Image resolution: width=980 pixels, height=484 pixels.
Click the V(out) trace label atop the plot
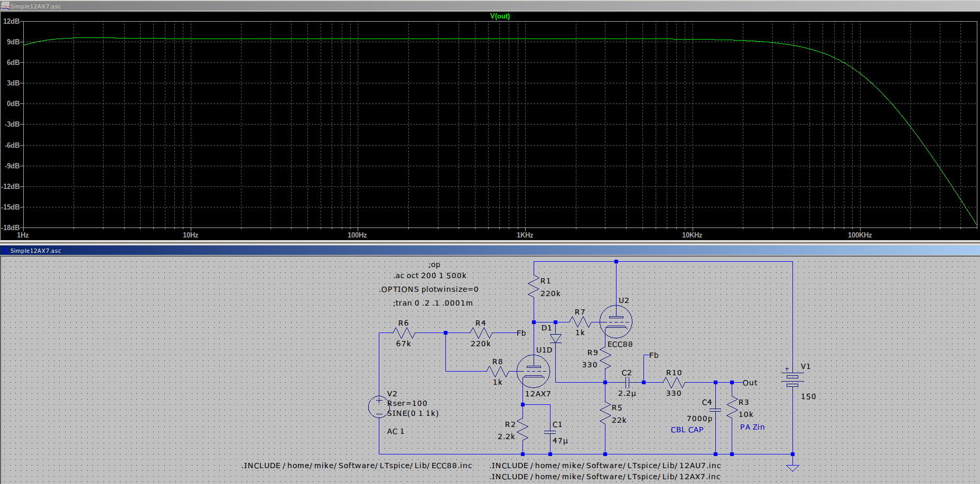[x=500, y=16]
